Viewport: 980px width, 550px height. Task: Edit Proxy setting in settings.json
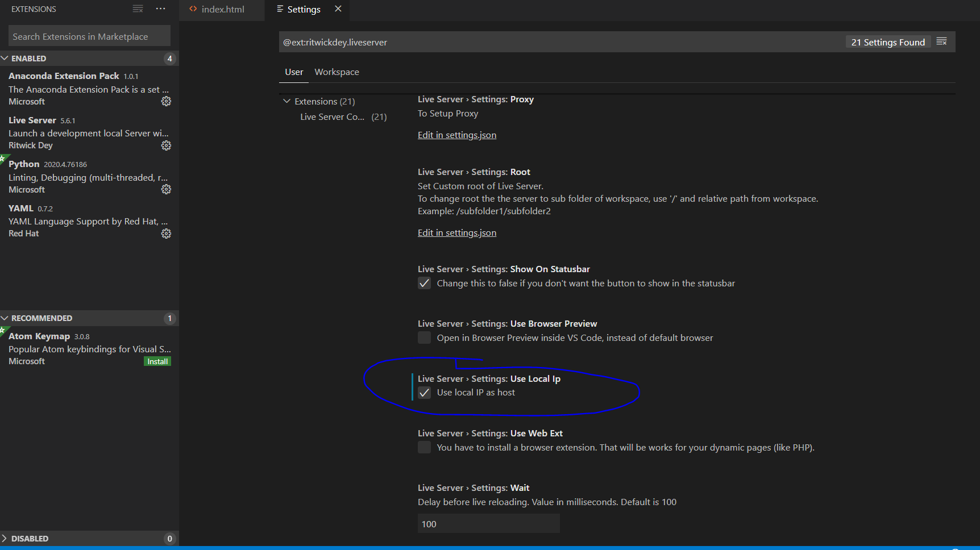(457, 135)
